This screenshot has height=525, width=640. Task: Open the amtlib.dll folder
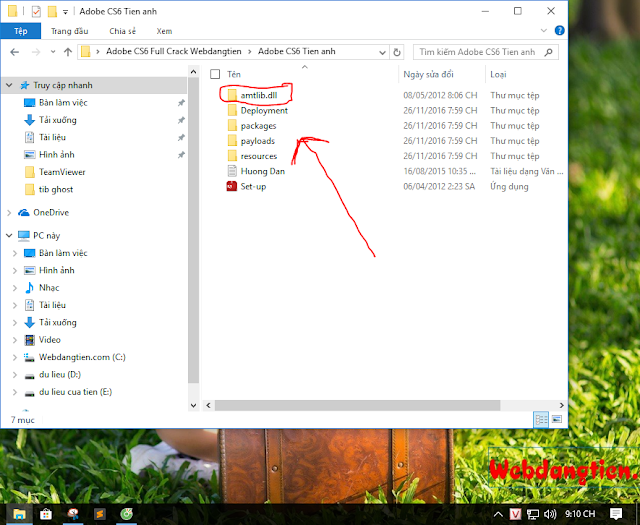(258, 95)
